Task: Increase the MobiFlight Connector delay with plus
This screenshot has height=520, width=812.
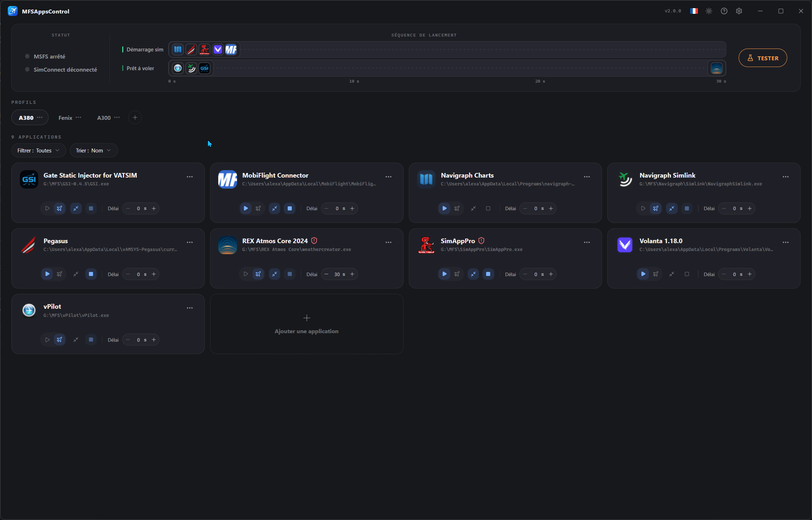Action: (352, 208)
